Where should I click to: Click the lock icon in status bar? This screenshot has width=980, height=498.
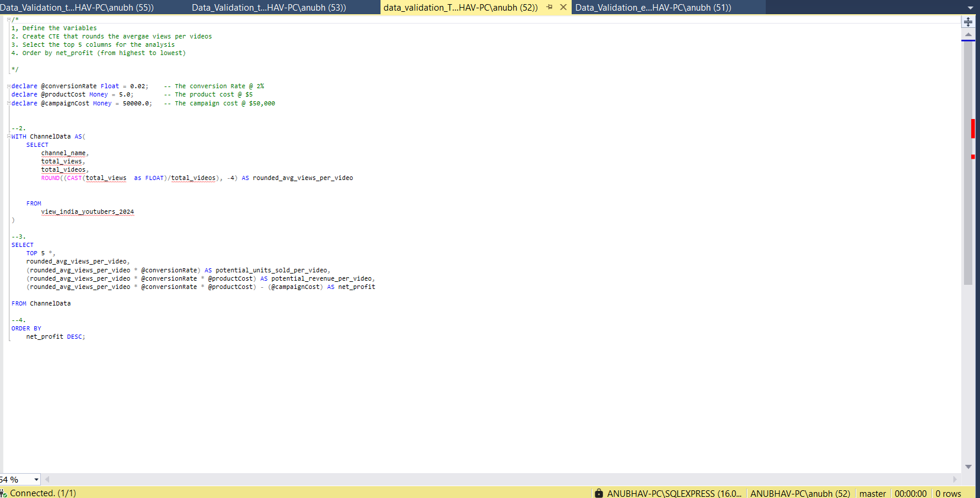tap(599, 493)
